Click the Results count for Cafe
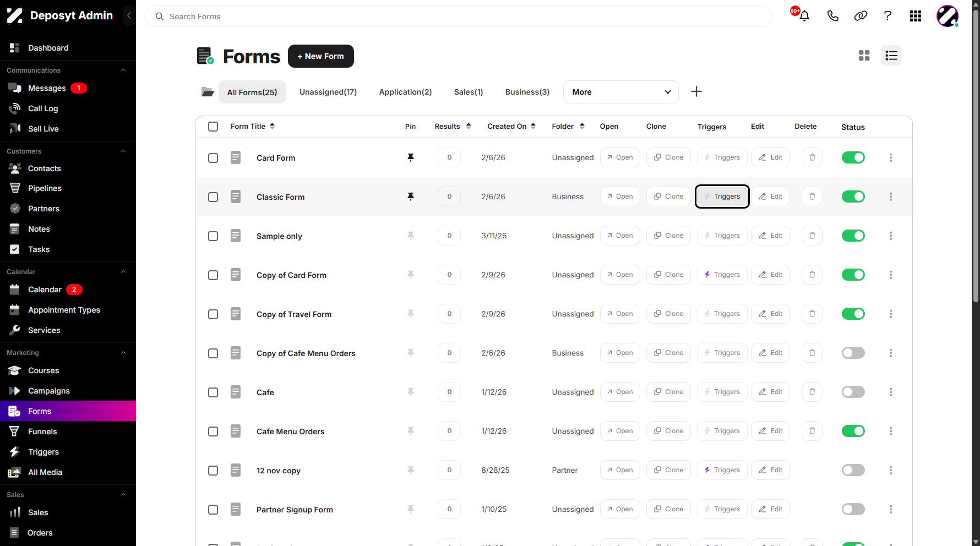The height and width of the screenshot is (546, 980). 449,392
